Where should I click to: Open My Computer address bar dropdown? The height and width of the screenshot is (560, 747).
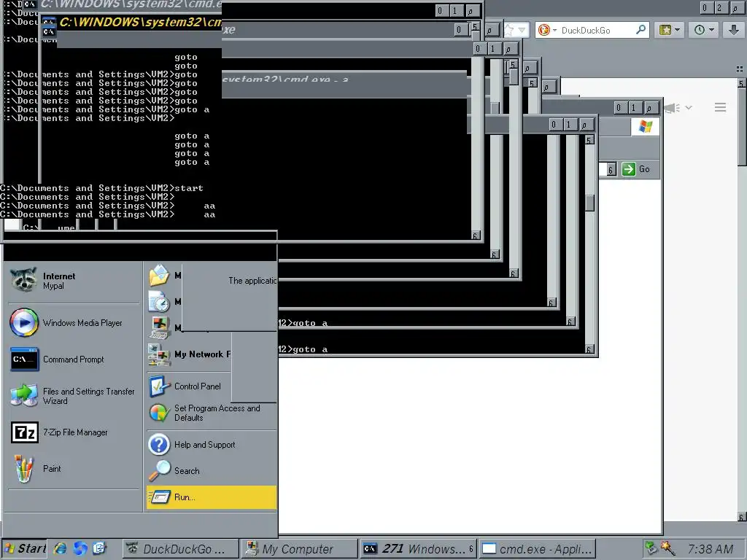[x=611, y=169]
